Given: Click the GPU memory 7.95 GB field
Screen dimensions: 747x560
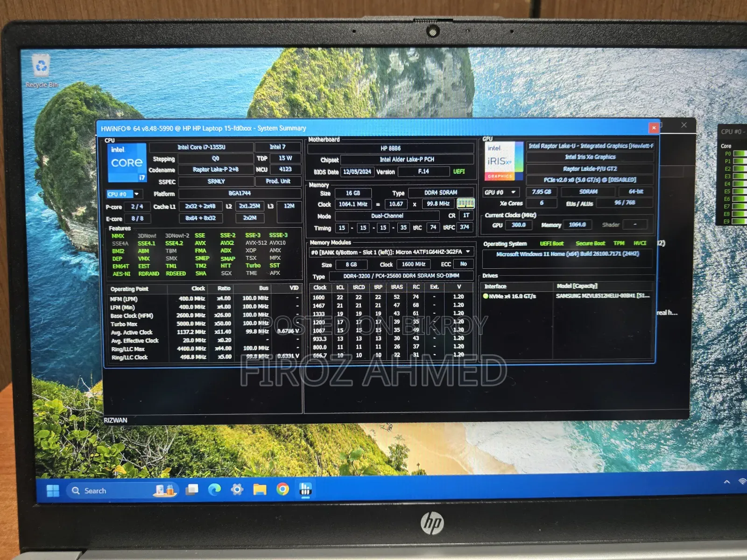Looking at the screenshot, I should point(542,192).
